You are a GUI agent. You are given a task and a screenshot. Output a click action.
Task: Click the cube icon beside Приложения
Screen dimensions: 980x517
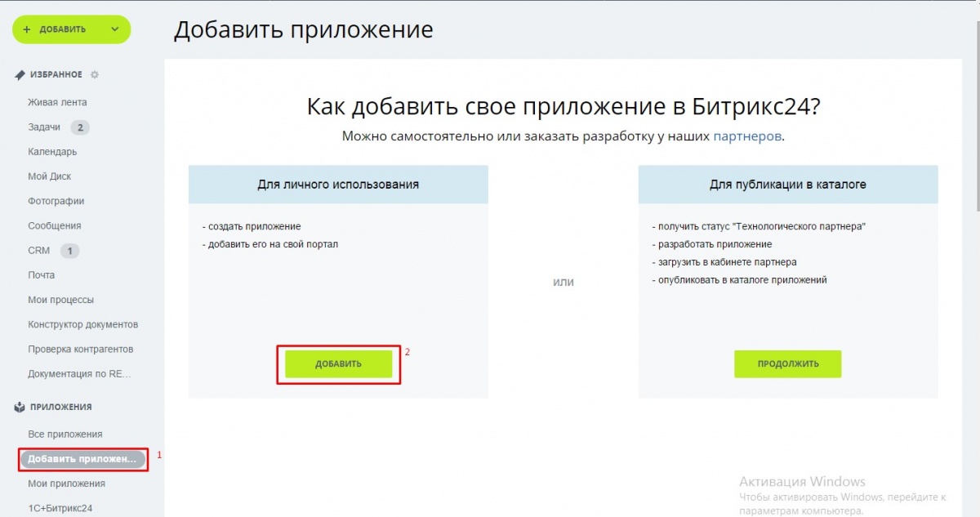point(20,407)
